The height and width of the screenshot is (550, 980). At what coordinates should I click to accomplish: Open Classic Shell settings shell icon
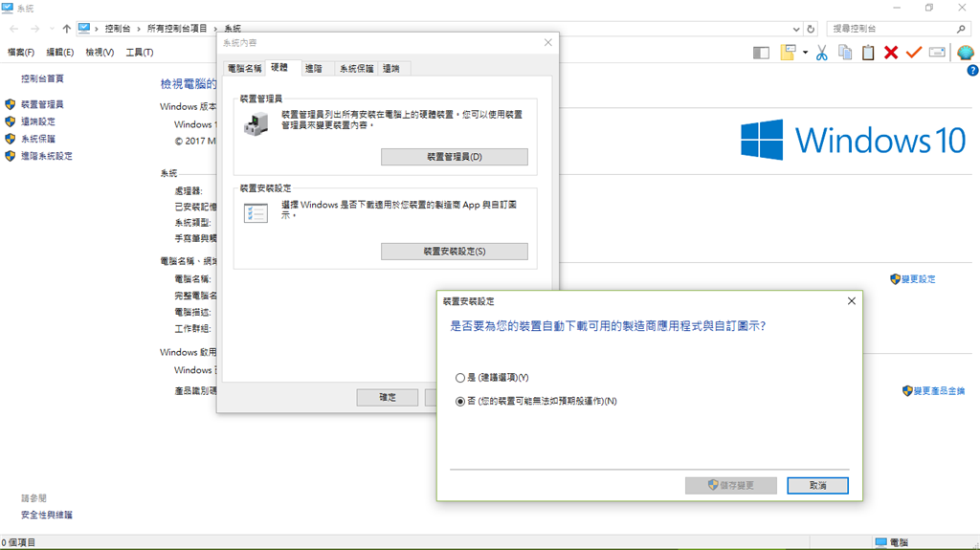click(966, 53)
